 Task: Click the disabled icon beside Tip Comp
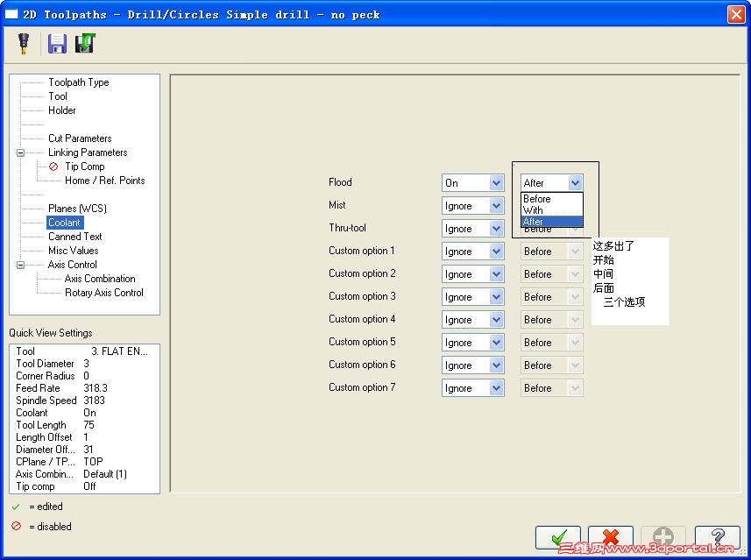[53, 167]
